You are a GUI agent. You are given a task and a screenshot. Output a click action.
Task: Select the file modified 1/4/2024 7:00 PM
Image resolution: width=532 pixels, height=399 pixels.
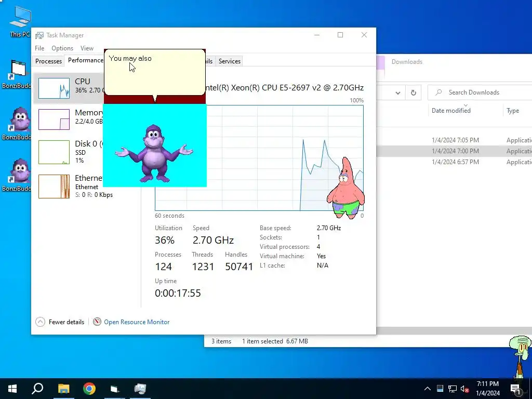pos(455,151)
